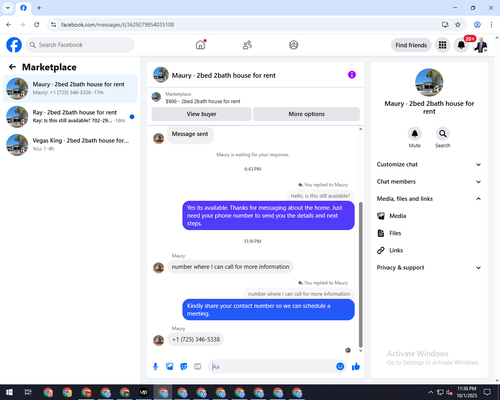This screenshot has width=500, height=400.
Task: Send a thumbs-up like
Action: [356, 367]
